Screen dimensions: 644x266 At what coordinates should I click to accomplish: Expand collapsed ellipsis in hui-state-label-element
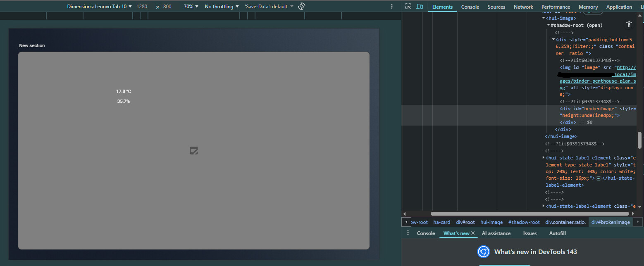598,178
